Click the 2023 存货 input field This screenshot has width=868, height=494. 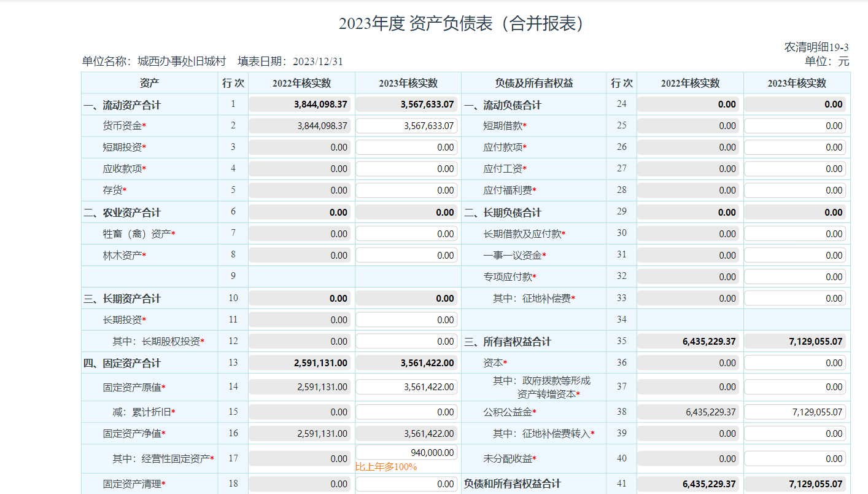click(x=406, y=190)
